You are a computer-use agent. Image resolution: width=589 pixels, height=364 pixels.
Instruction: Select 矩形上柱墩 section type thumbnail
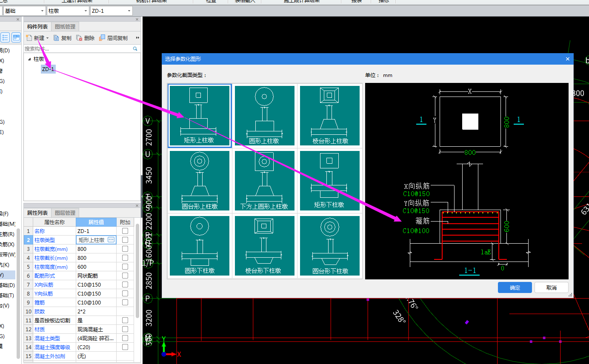click(x=200, y=116)
